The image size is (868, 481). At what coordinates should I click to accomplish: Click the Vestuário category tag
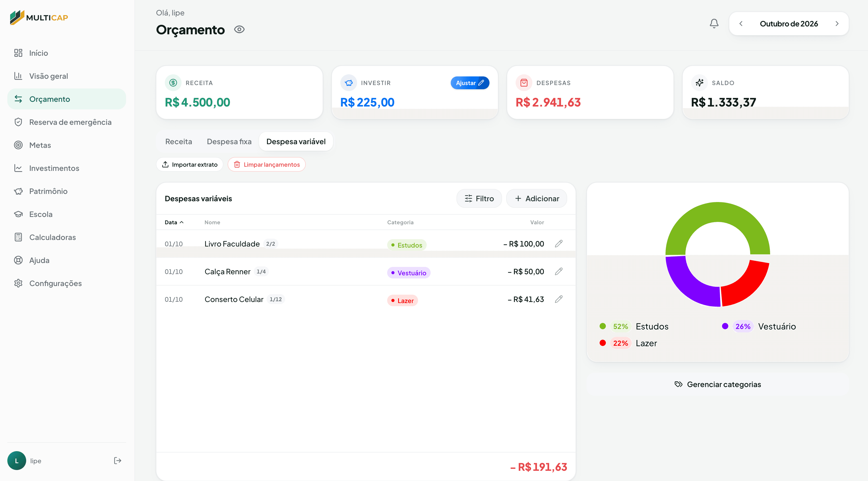[409, 273]
